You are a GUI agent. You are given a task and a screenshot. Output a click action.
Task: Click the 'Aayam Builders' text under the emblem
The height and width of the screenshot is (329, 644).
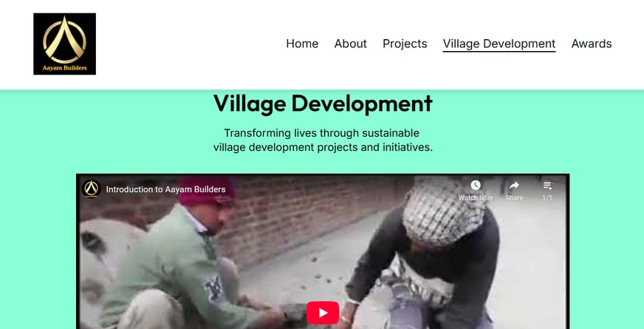64,68
